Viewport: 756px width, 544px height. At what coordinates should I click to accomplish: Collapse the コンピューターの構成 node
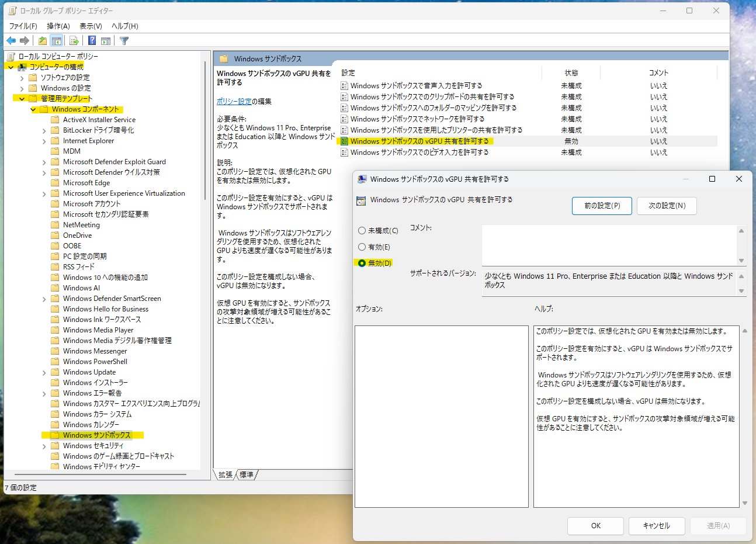pos(11,67)
